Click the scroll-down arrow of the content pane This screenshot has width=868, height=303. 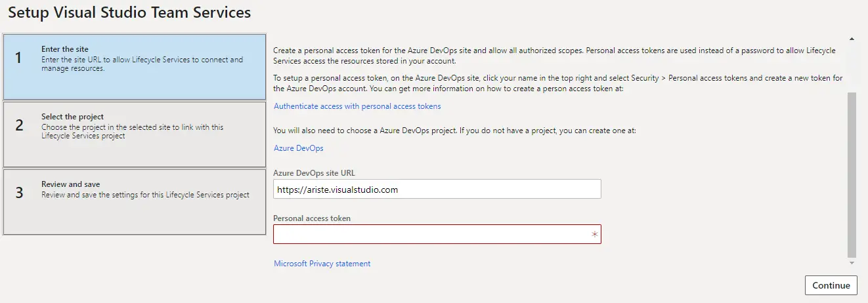tap(852, 262)
